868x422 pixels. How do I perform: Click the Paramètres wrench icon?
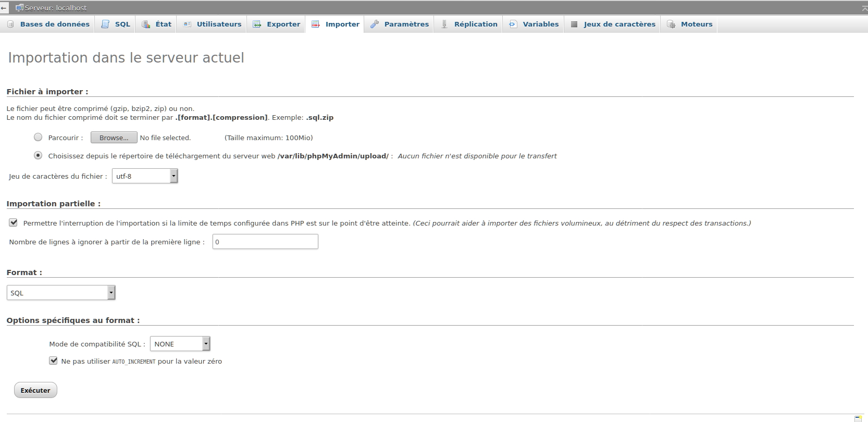tap(375, 24)
